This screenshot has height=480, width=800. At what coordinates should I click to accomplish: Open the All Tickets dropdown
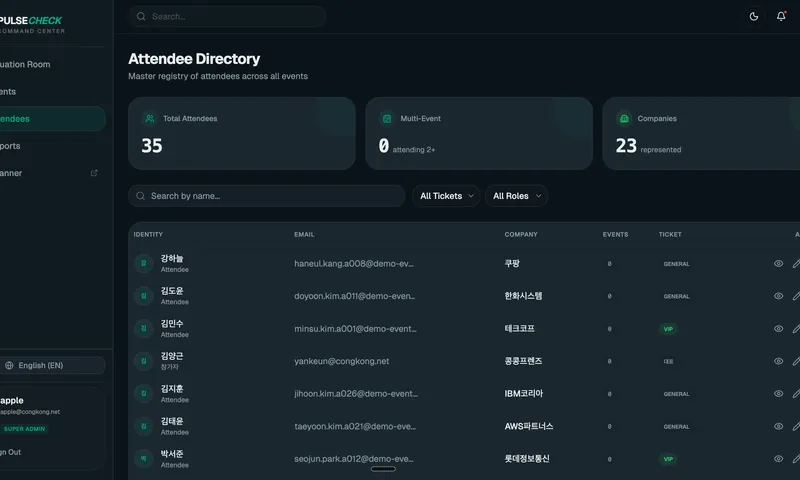pos(446,196)
